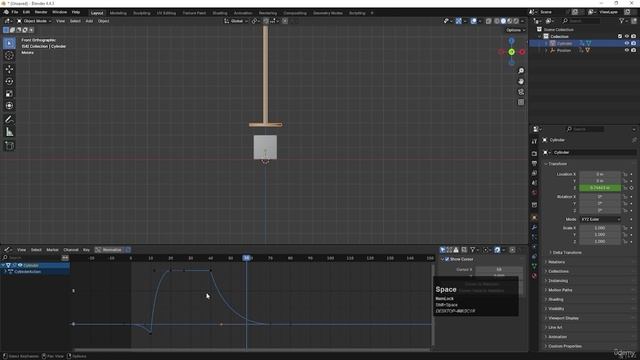
Task: Open the Object Mode dropdown
Action: (34, 21)
